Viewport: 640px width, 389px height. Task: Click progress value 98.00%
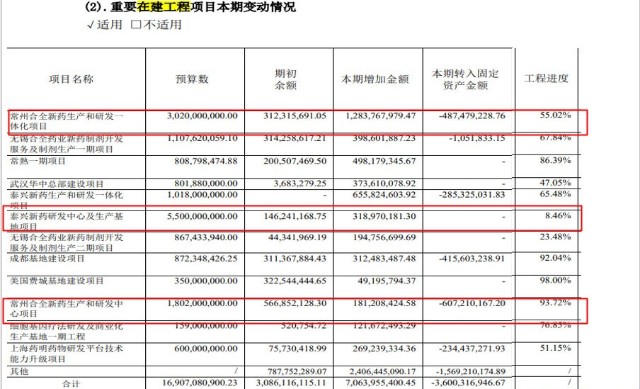coord(556,280)
